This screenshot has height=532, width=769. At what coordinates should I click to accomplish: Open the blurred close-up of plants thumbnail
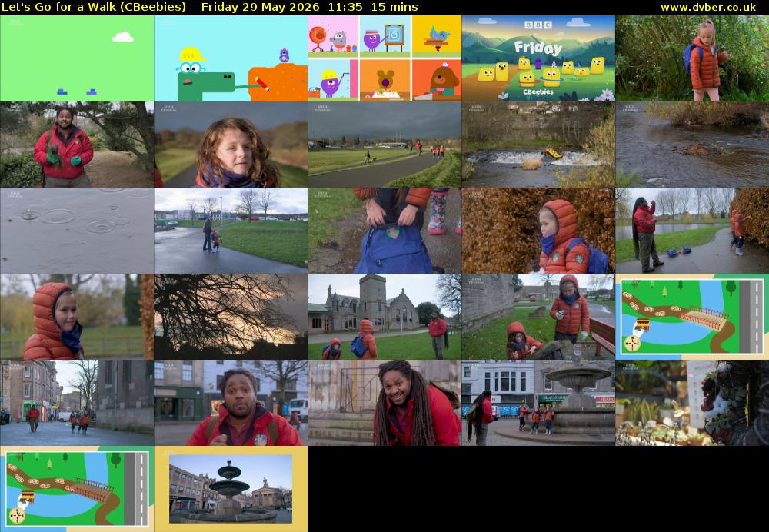692,403
